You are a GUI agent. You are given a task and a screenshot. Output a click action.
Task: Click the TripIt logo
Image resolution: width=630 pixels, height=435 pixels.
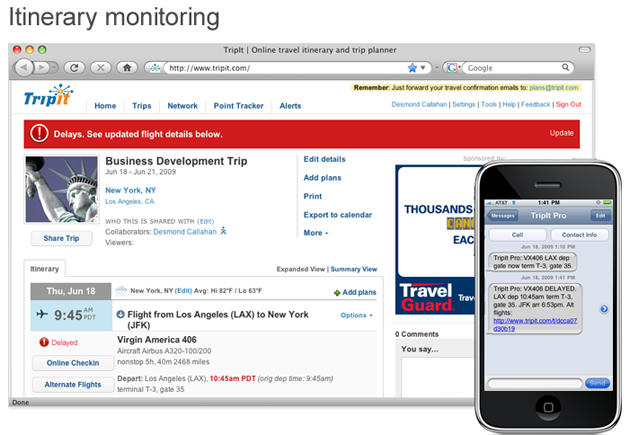pyautogui.click(x=49, y=96)
